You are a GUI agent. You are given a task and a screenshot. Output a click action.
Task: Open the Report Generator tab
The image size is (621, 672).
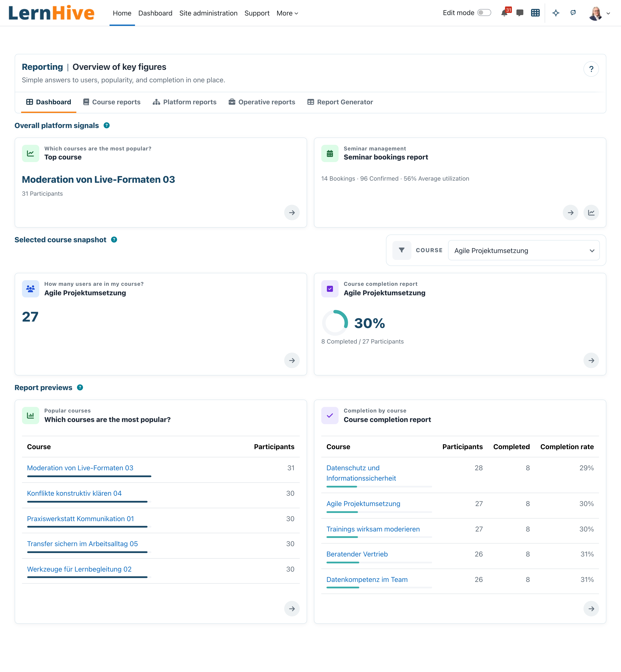(x=340, y=102)
